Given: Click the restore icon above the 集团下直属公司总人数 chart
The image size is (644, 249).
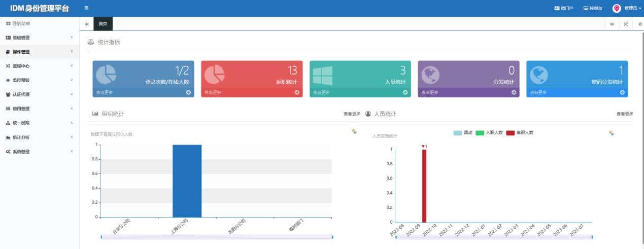Looking at the screenshot, I should pos(354,131).
